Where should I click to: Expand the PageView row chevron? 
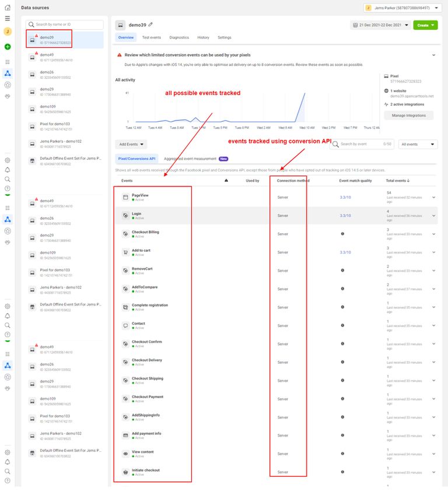tap(433, 198)
